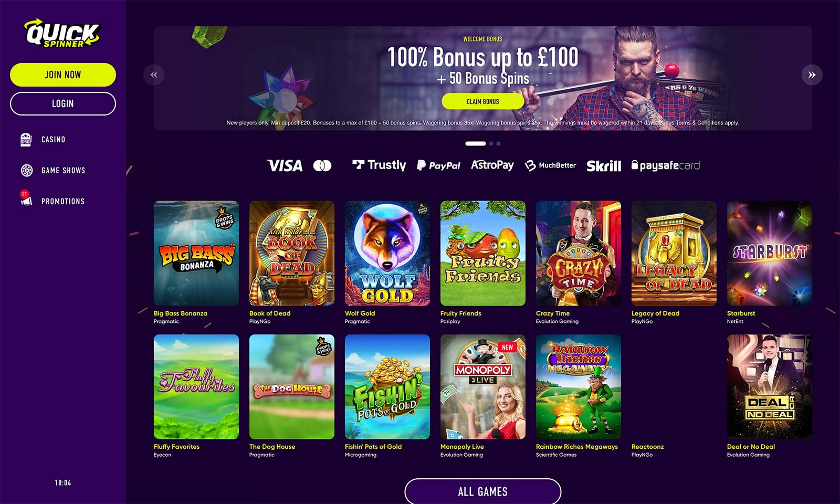The image size is (840, 504).
Task: Click the VISA payment logo
Action: pyautogui.click(x=284, y=165)
